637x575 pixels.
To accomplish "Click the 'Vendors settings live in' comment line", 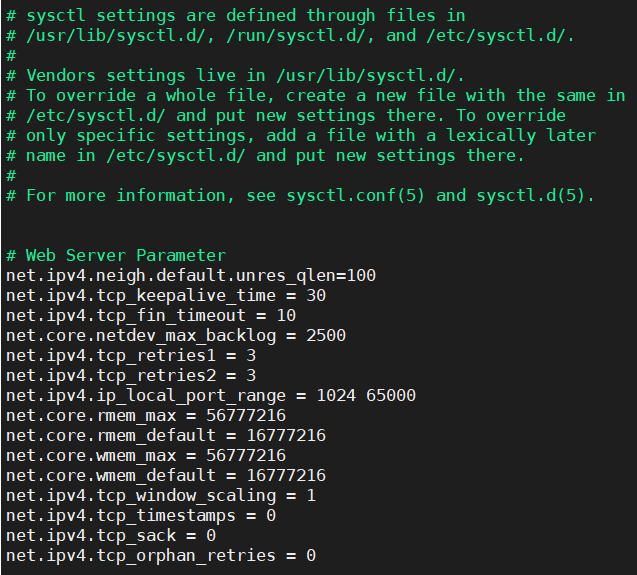I will click(236, 76).
